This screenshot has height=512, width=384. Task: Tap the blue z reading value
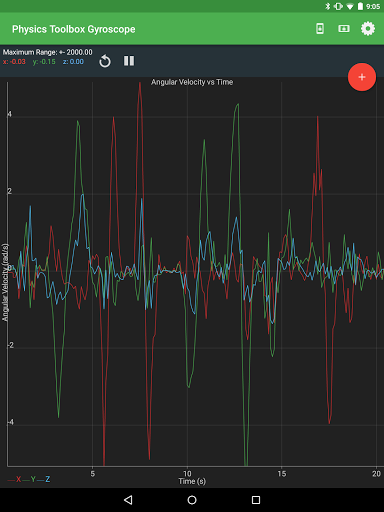coord(73,62)
